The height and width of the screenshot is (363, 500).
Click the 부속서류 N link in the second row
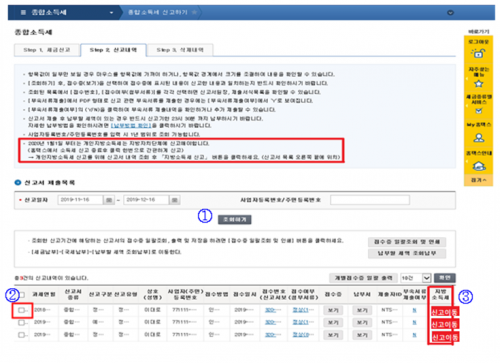click(x=414, y=322)
